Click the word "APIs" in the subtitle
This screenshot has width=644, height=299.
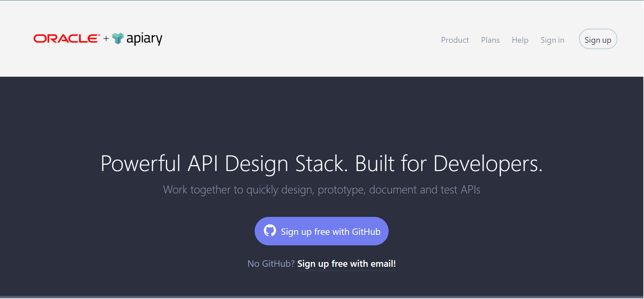(470, 190)
